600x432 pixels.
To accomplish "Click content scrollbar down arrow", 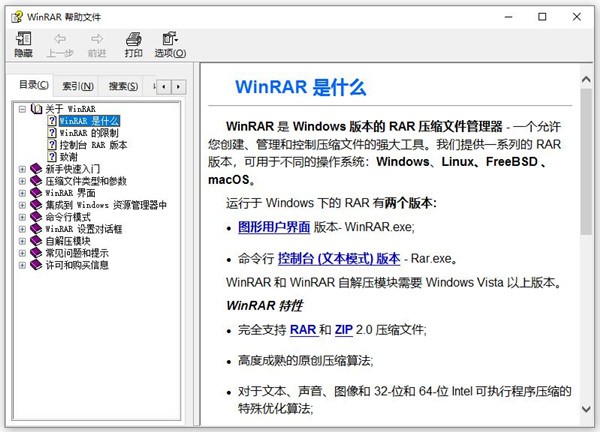I will [x=586, y=409].
